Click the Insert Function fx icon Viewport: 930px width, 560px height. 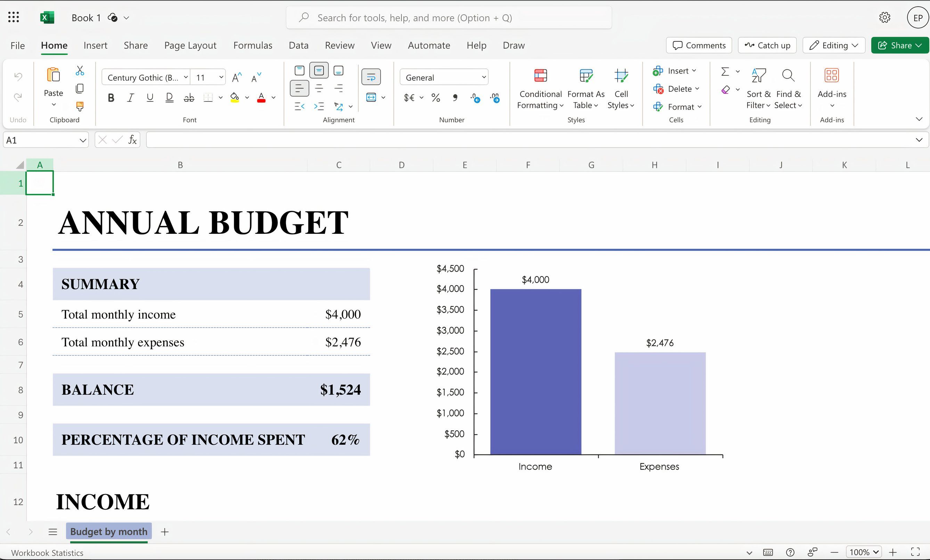132,140
